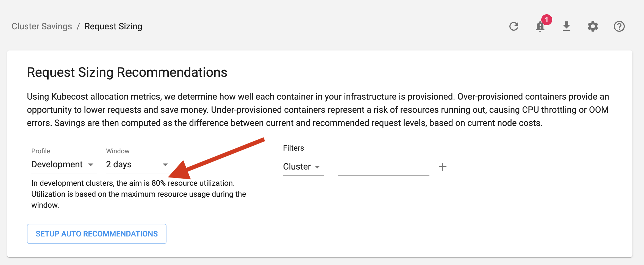
Task: Expand the Profile dropdown arrow
Action: coord(91,165)
